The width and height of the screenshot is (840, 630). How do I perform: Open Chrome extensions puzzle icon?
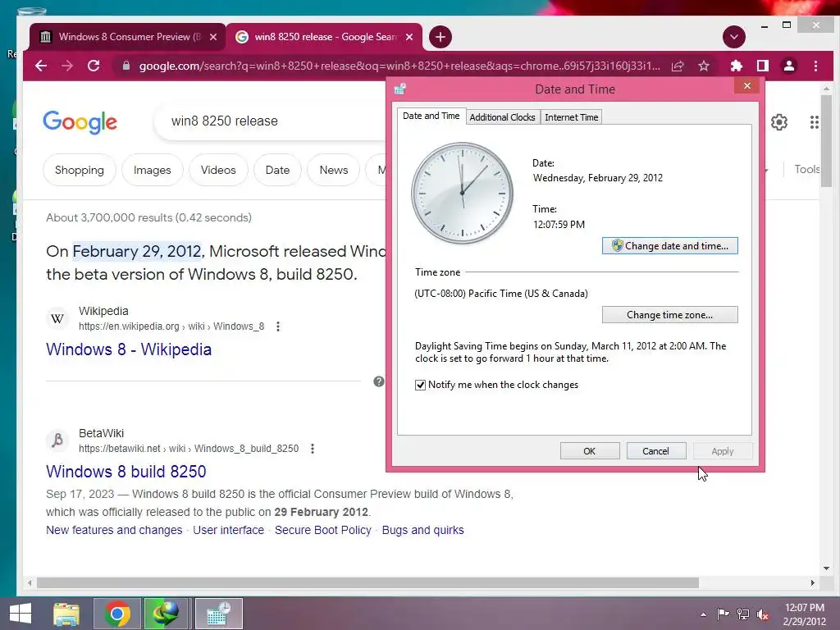pos(737,66)
